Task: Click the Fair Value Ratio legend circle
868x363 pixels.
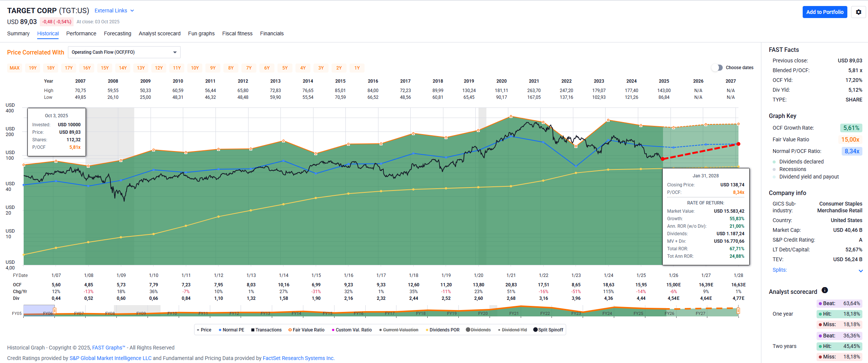Action: tap(290, 330)
